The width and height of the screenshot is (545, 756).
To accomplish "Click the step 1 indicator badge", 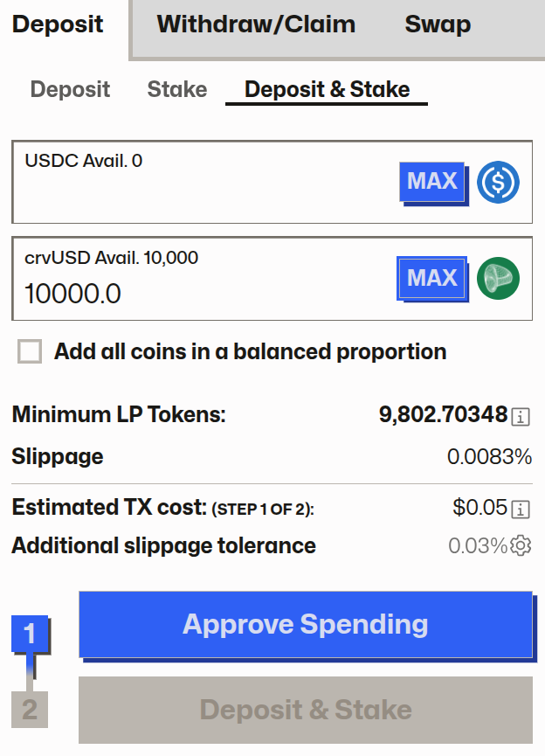I will [30, 634].
